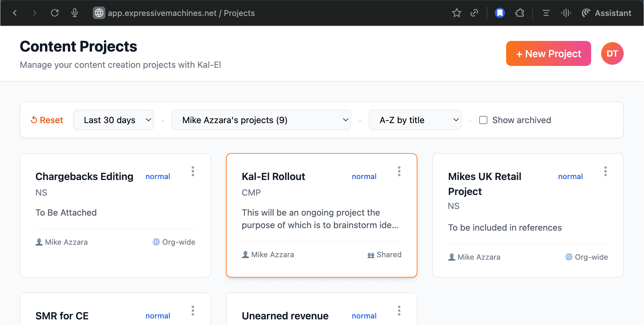Open the Mike Azzara's projects dropdown
This screenshot has height=325, width=644.
[261, 120]
